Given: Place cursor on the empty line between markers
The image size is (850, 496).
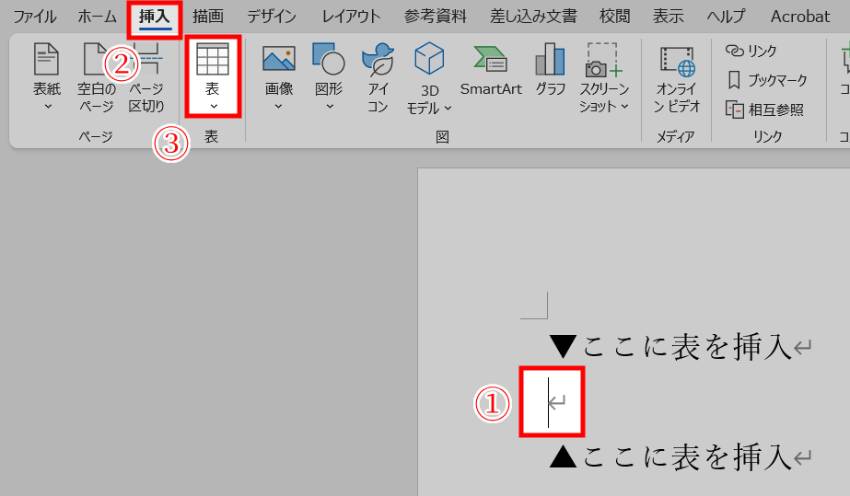Looking at the screenshot, I should [550, 403].
